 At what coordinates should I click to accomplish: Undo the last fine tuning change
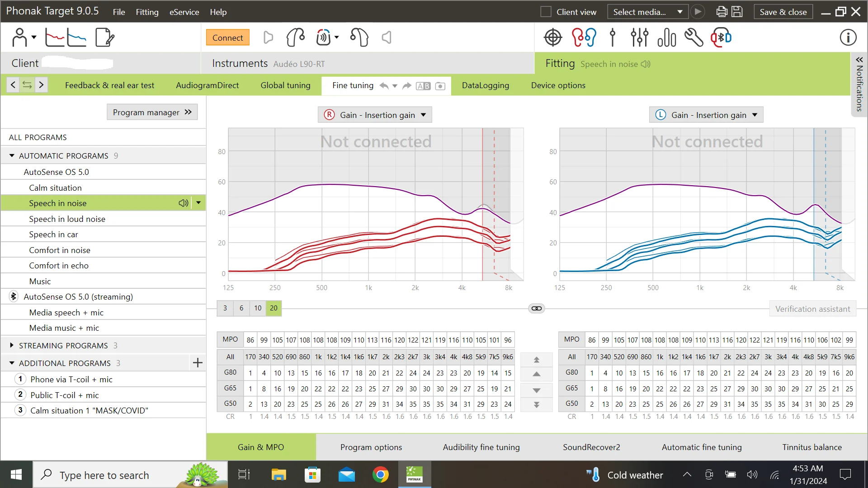point(384,86)
